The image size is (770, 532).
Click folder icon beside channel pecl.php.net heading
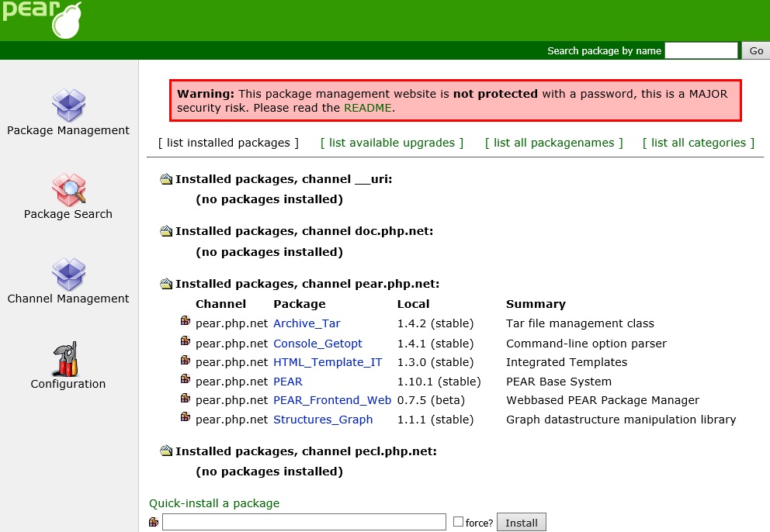166,451
